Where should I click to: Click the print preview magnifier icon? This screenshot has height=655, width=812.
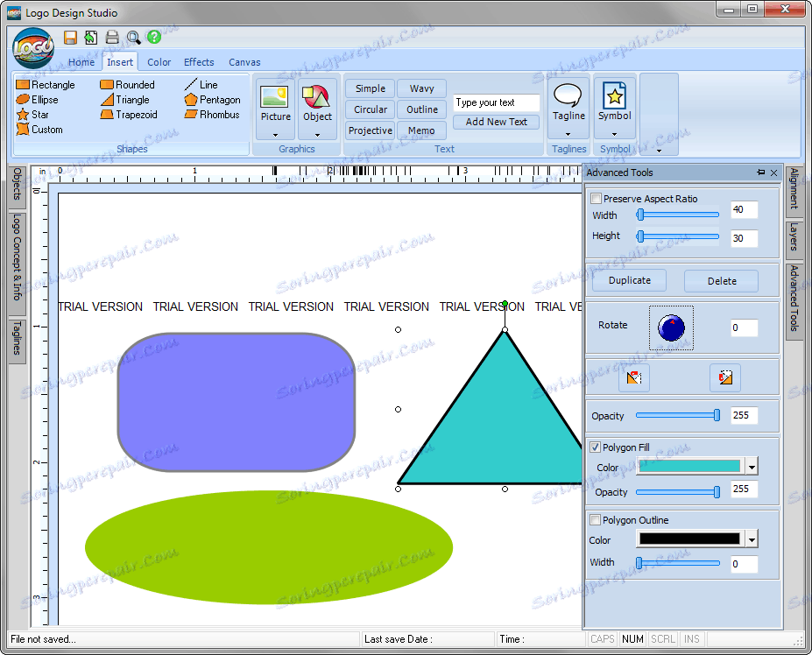[133, 38]
